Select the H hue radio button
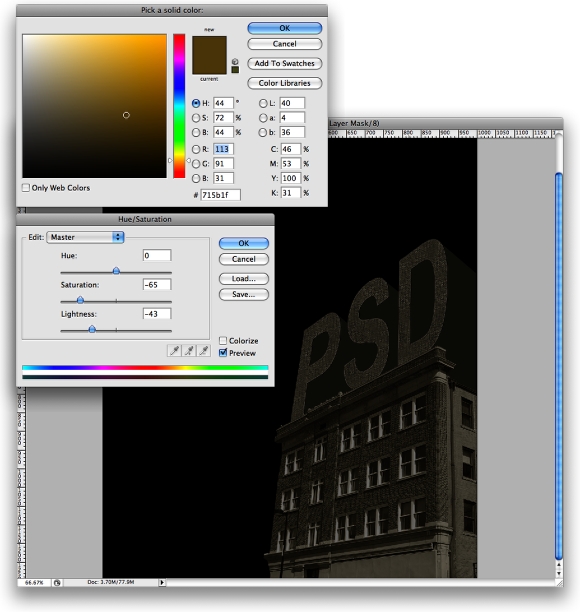Screen dimensions: 580x612 coord(196,103)
